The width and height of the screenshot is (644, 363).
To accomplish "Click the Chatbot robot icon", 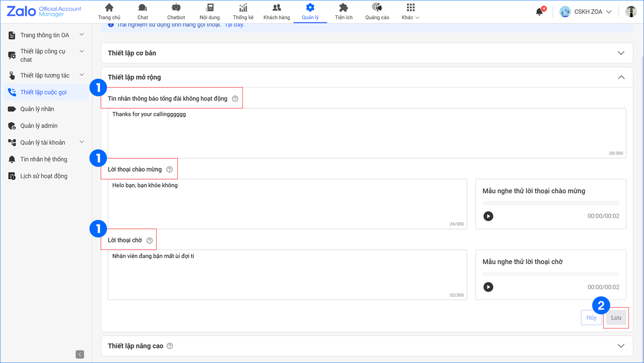I will 176,8.
